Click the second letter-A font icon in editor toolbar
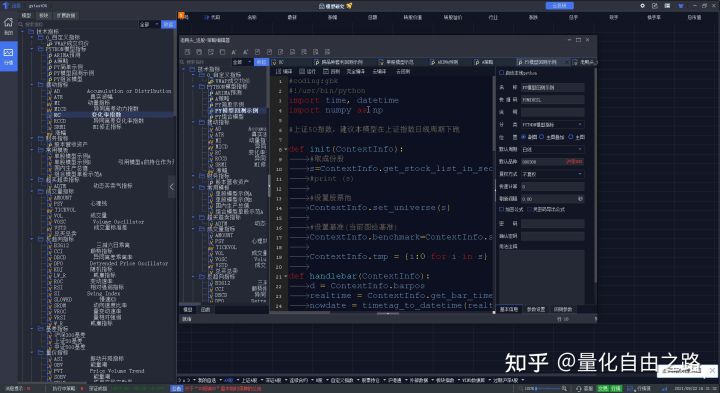This screenshot has width=720, height=393. point(245,52)
